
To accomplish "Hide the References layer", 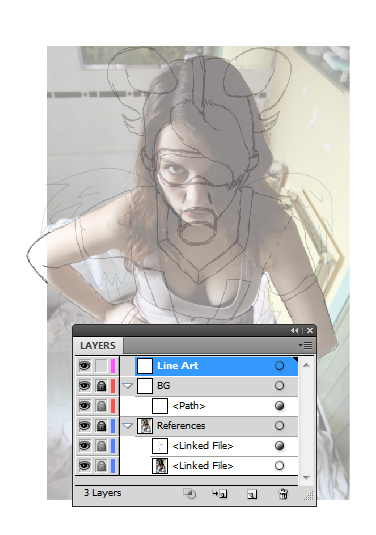I will tap(85, 426).
